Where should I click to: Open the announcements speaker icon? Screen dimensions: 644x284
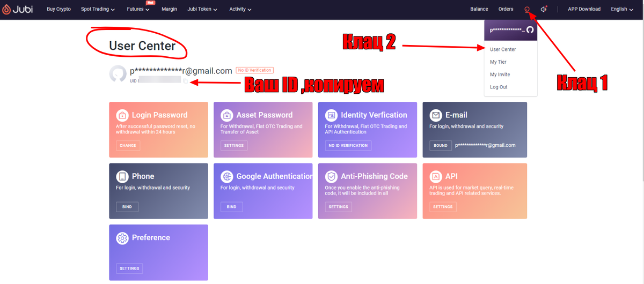(x=544, y=9)
